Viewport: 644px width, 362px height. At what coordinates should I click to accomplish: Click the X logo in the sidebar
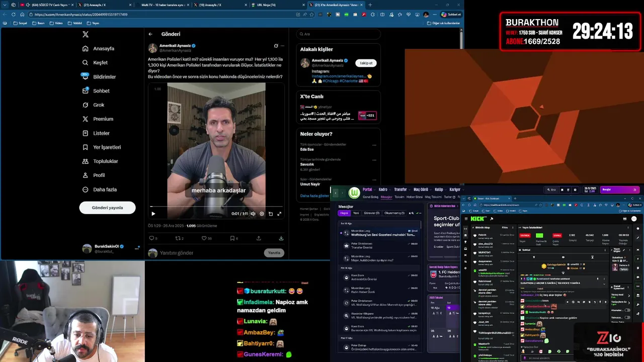(86, 34)
